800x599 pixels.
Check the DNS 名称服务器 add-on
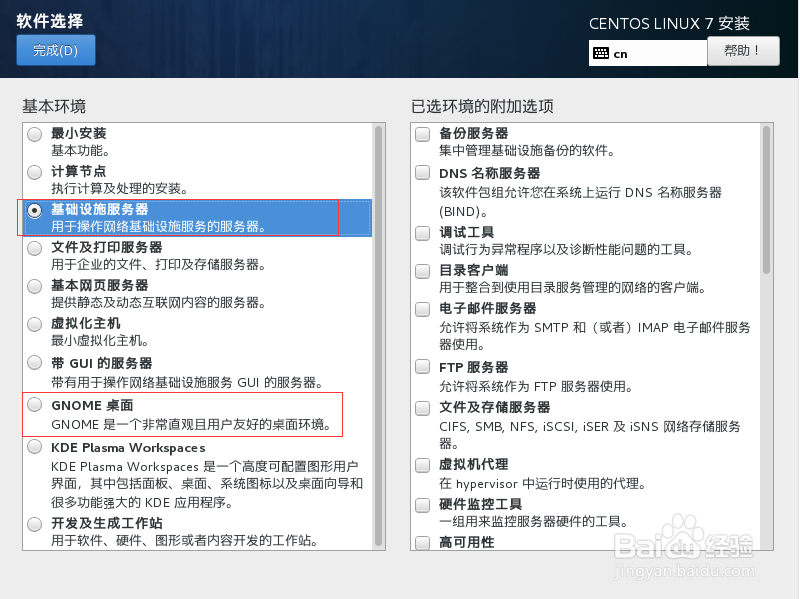coord(422,172)
